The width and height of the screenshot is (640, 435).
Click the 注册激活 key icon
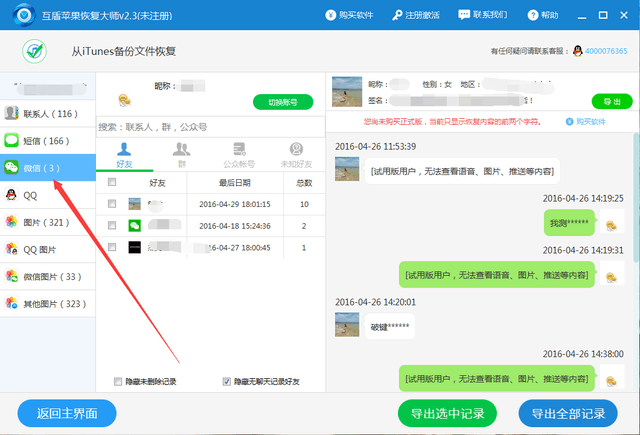[397, 15]
